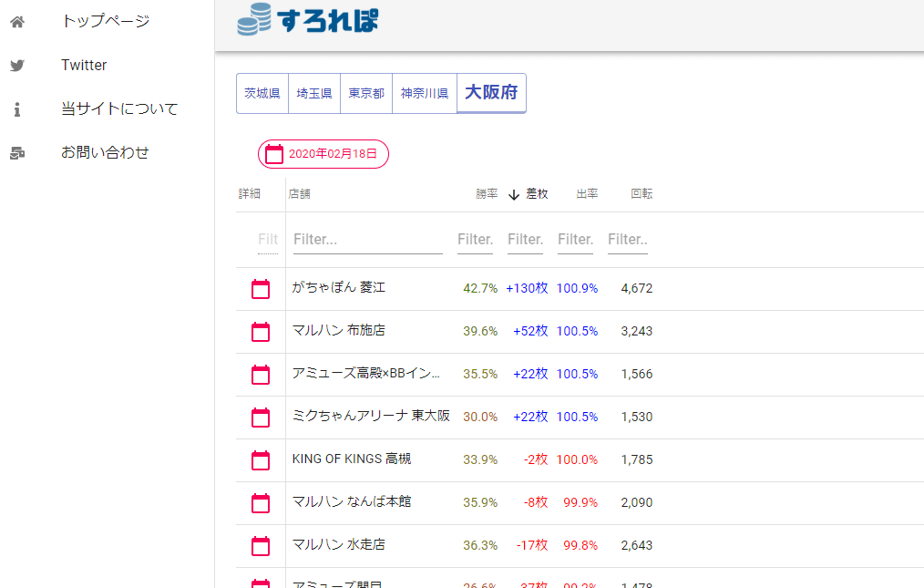The image size is (924, 588).
Task: Click the +52枚 difference value
Action: point(530,332)
